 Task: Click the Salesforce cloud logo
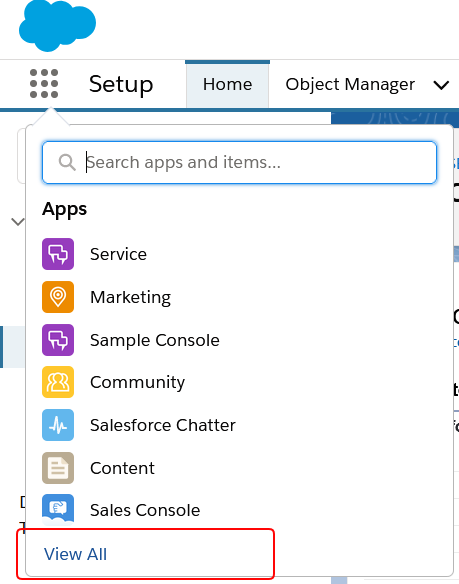pos(57,25)
